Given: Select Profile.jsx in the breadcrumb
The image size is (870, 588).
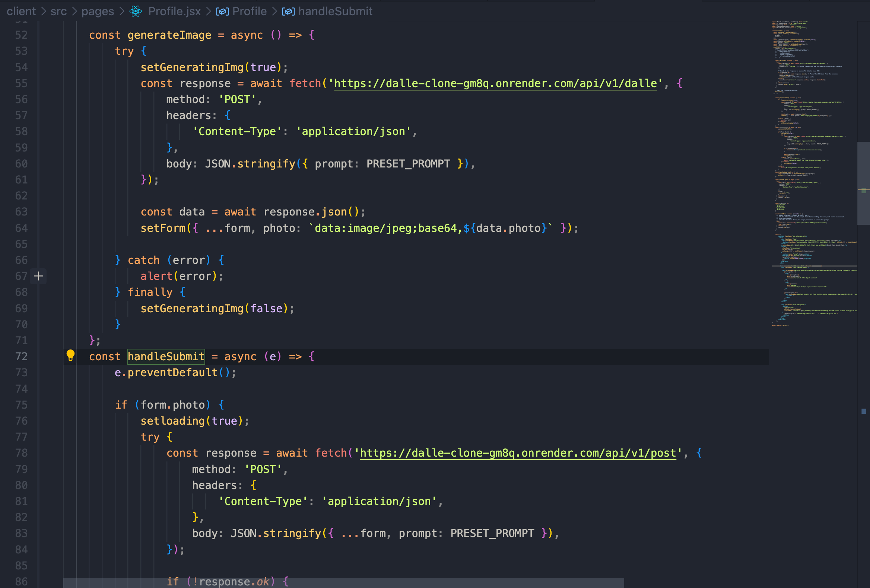Looking at the screenshot, I should click(x=174, y=11).
